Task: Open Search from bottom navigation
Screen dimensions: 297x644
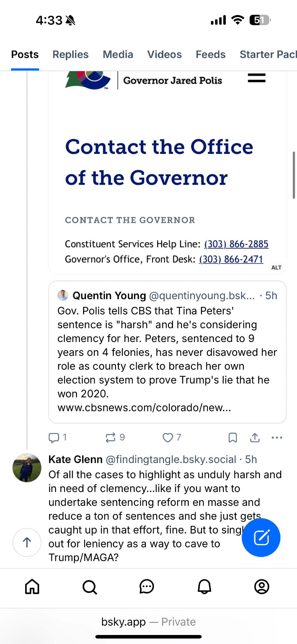Action: [90, 587]
